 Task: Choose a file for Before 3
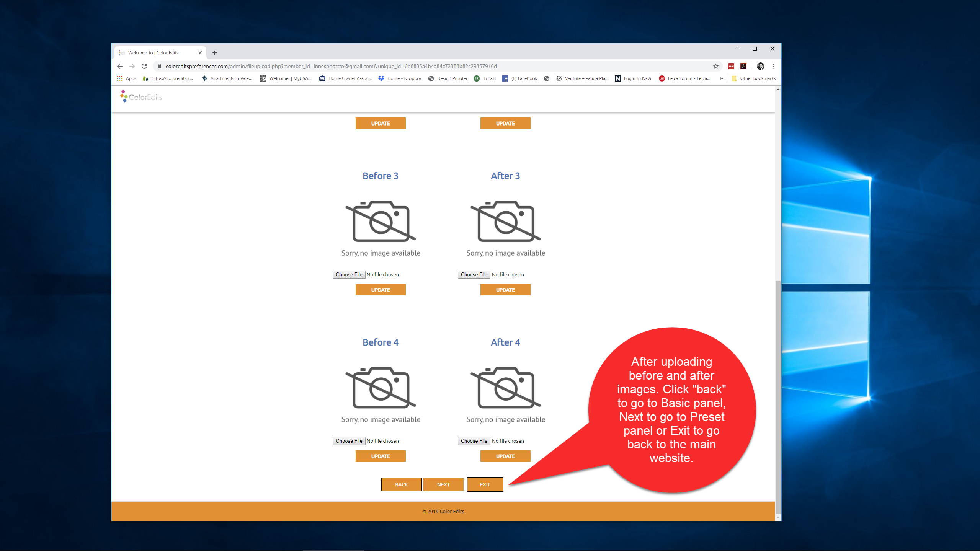point(349,274)
